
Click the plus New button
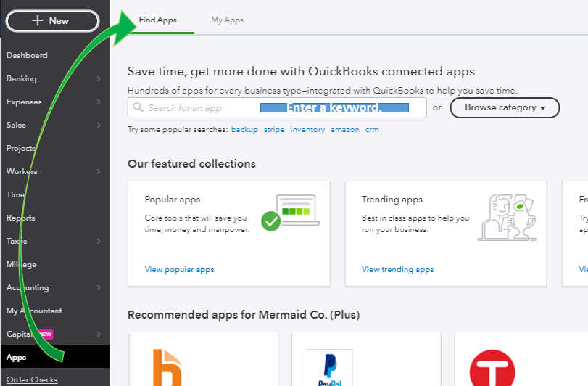click(x=52, y=21)
